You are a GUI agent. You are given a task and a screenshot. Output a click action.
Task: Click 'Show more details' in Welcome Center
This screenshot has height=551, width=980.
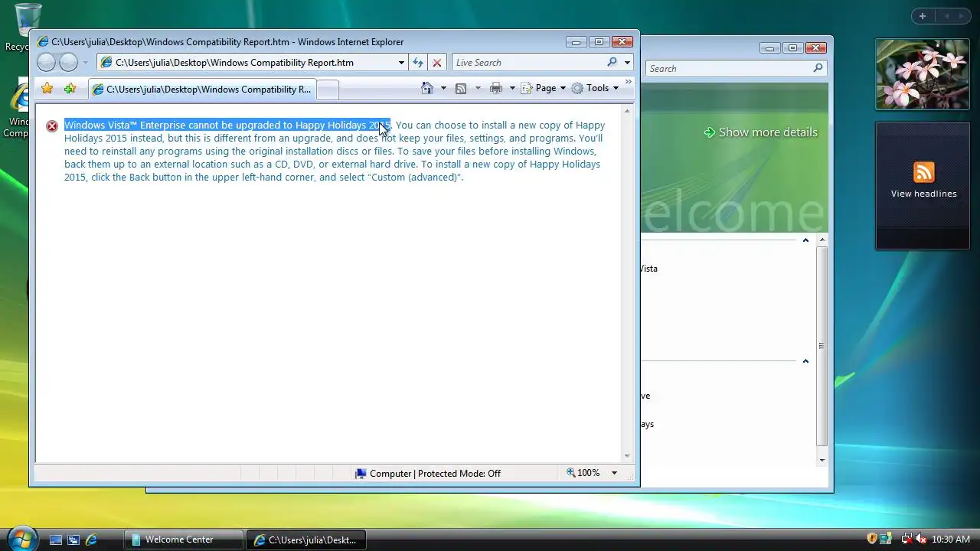(760, 132)
